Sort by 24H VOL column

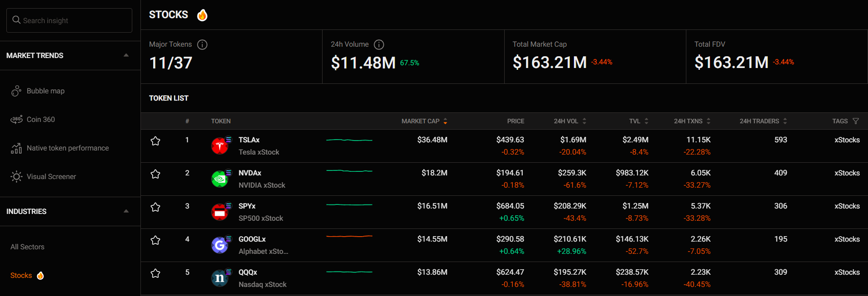(570, 121)
